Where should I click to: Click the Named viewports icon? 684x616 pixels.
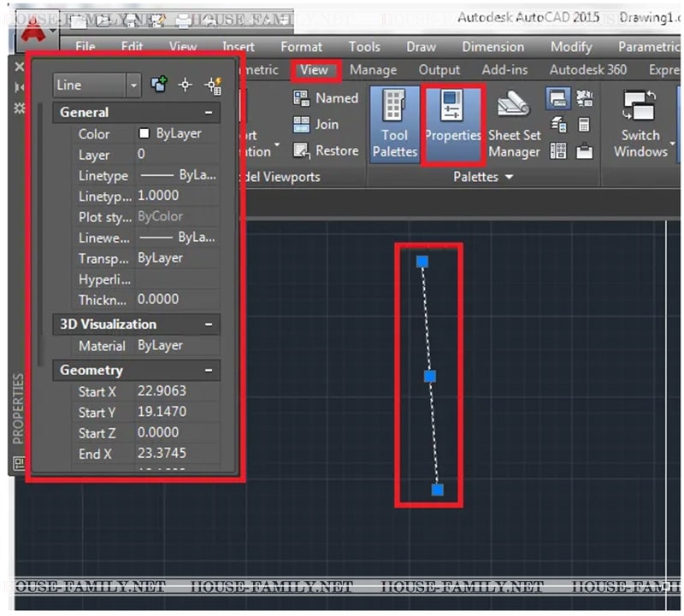click(301, 98)
